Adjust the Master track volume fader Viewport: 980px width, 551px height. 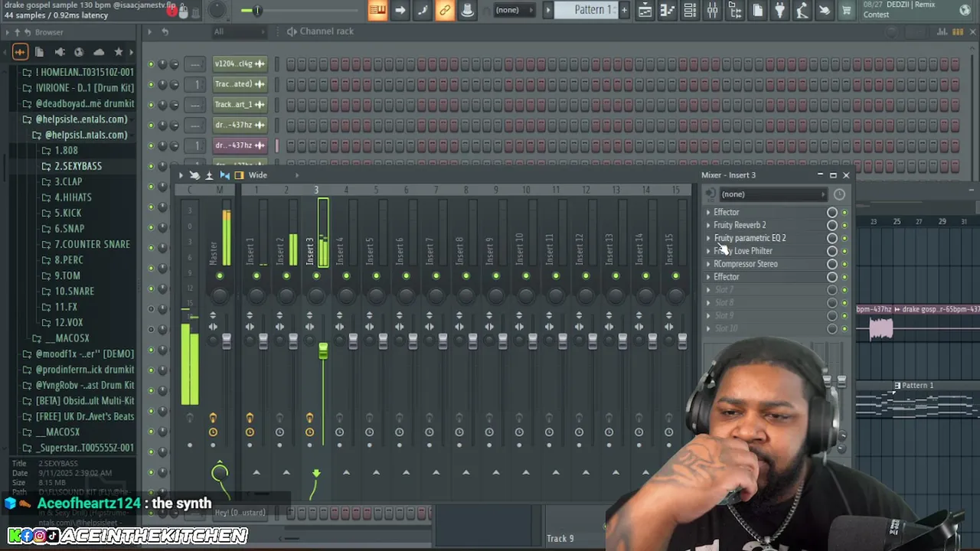[x=227, y=342]
